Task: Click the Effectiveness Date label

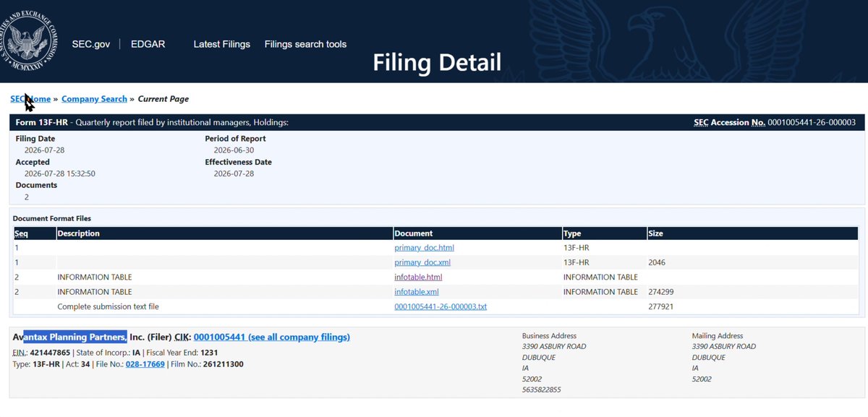Action: point(239,162)
